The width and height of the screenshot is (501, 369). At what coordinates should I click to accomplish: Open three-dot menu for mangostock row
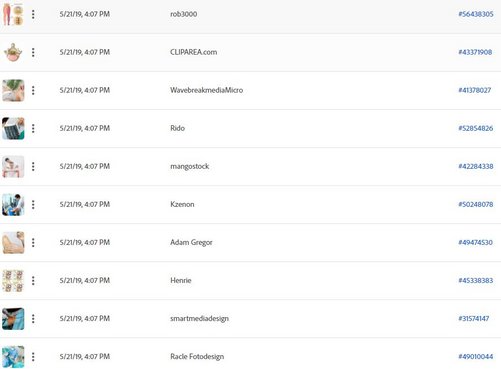coord(33,166)
